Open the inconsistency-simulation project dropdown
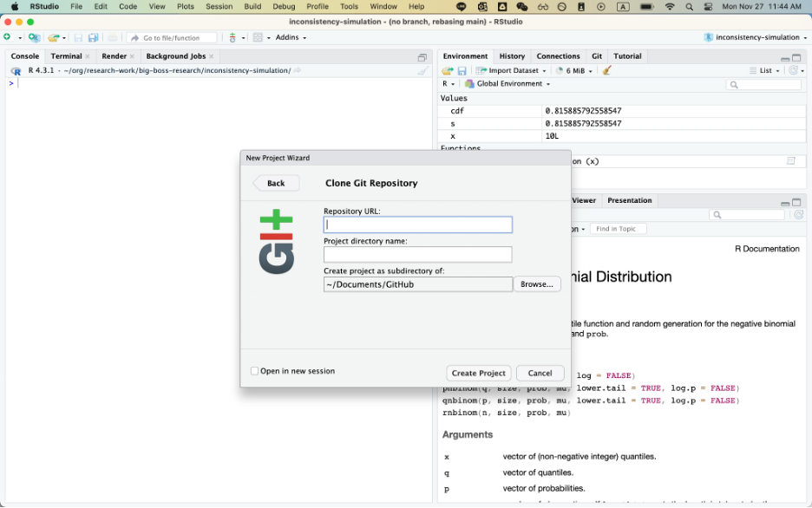Viewport: 812px width, 508px height. (755, 37)
